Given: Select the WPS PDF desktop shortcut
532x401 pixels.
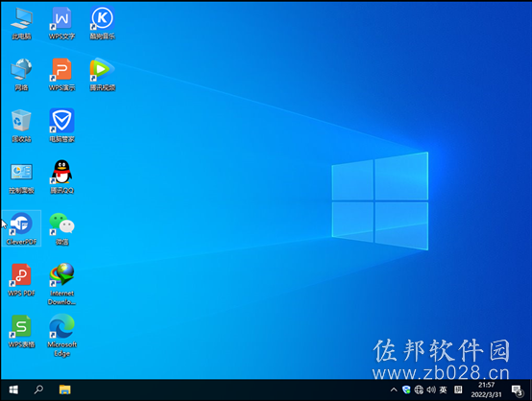Looking at the screenshot, I should pos(21,280).
